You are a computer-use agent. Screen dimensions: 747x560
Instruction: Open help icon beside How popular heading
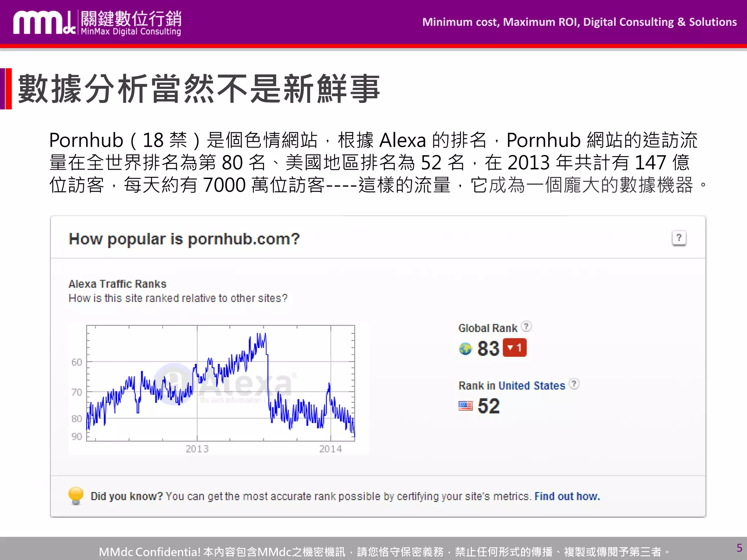click(679, 238)
